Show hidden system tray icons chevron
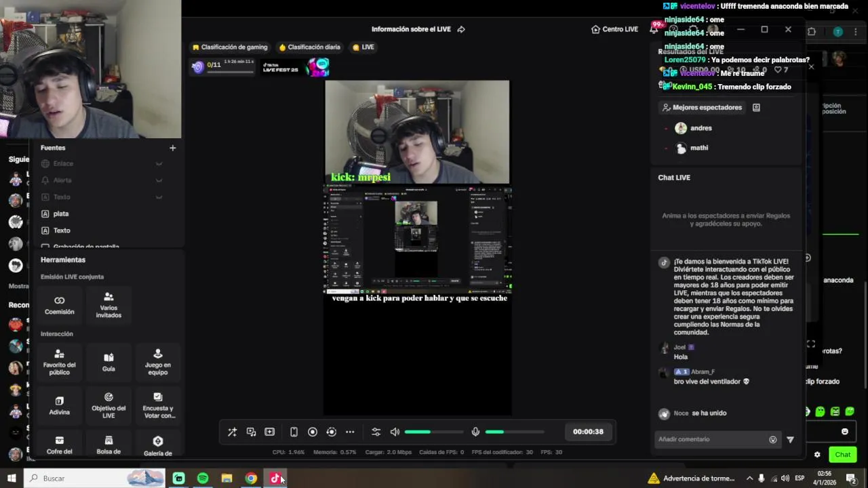This screenshot has height=488, width=868. pos(749,479)
